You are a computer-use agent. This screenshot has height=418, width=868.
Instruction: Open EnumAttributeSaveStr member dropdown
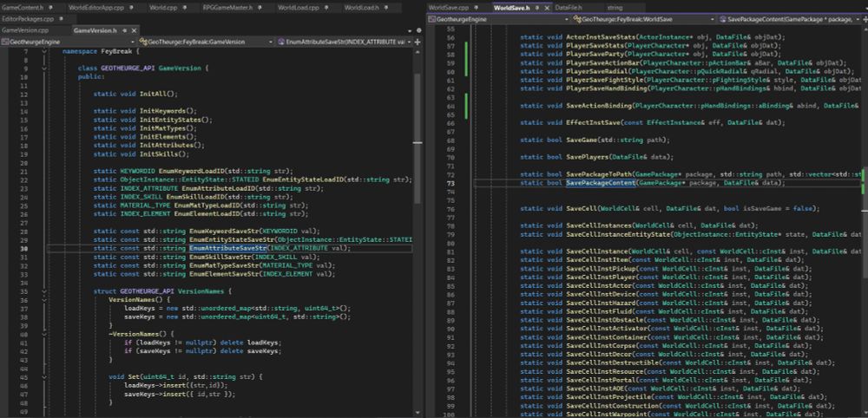344,42
